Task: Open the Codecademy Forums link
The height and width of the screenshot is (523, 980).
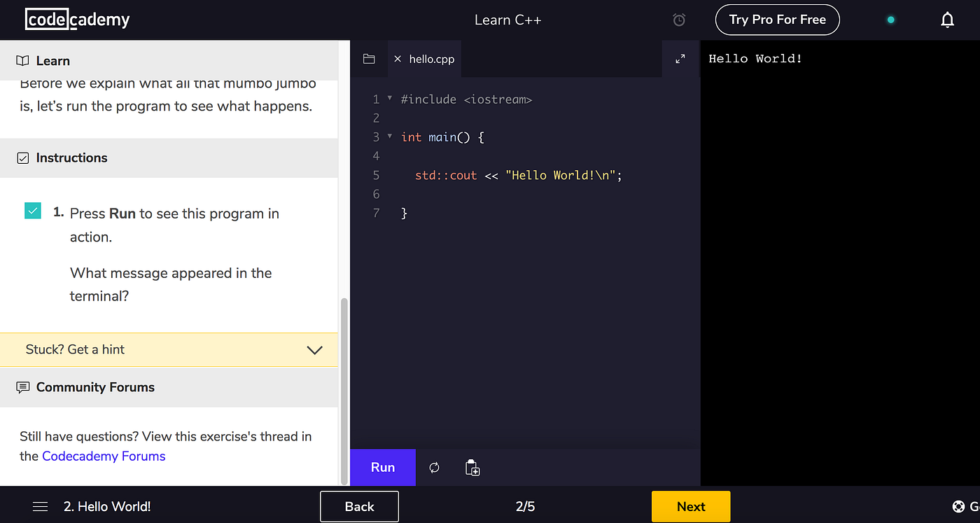Action: 104,456
